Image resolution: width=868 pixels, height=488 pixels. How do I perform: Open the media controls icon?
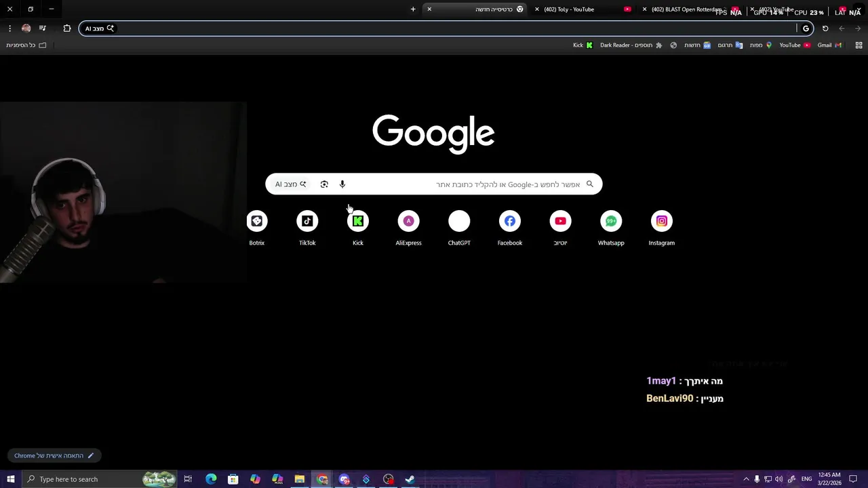tap(43, 28)
